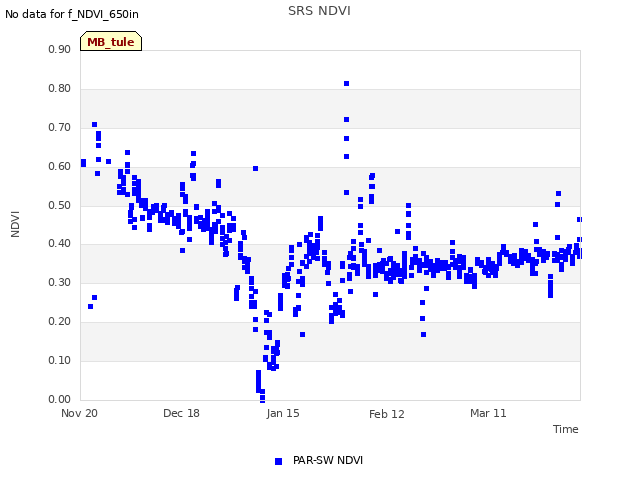The height and width of the screenshot is (480, 640).
Task: Click the 0.40 y-axis tick label
Action: pos(59,244)
